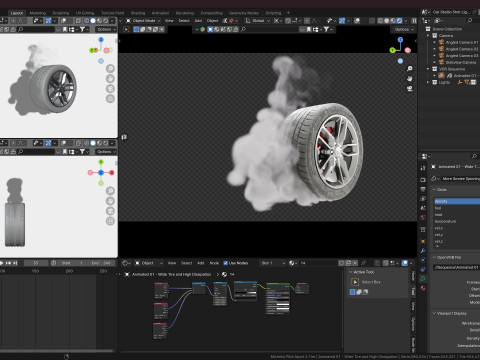Screen dimensions: 480x360
Task: Expand the Lights collection in outliner
Action: coord(428,82)
